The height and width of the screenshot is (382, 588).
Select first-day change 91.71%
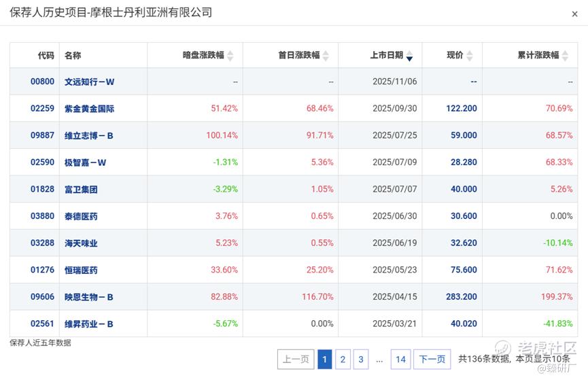pyautogui.click(x=320, y=135)
